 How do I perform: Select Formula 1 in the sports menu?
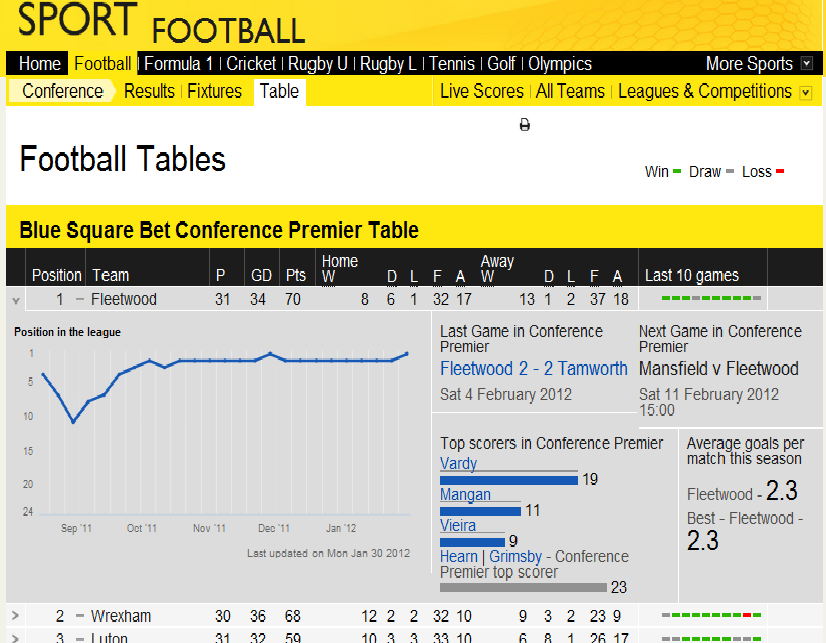pyautogui.click(x=178, y=64)
